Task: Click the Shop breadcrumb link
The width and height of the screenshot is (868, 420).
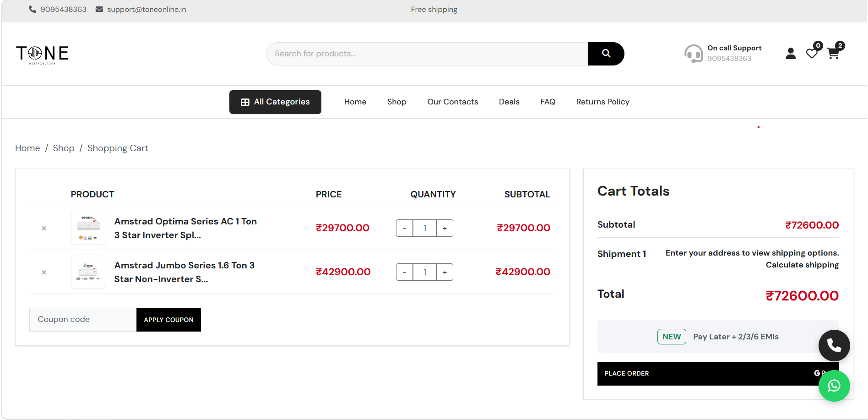Action: tap(64, 148)
